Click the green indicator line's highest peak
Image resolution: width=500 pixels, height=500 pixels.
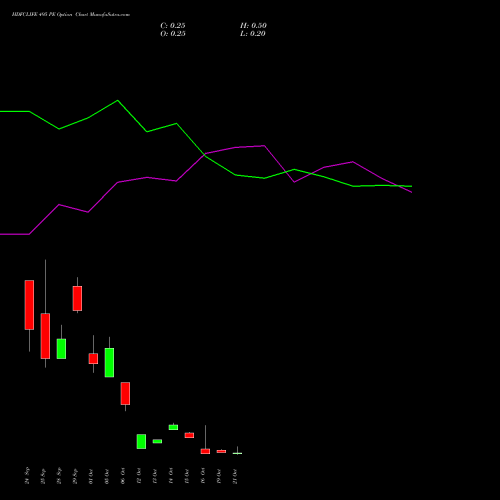pos(118,100)
